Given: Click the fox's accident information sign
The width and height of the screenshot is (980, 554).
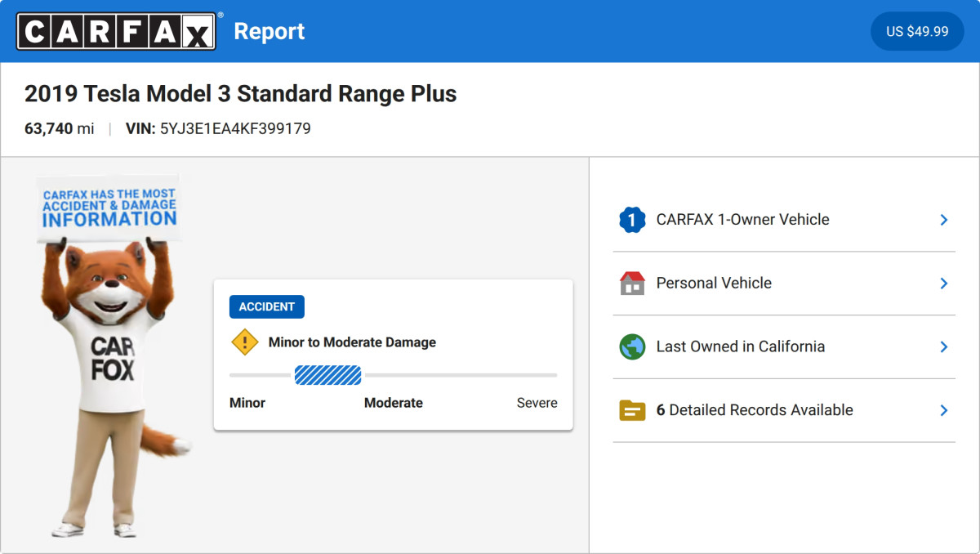Looking at the screenshot, I should (x=109, y=208).
